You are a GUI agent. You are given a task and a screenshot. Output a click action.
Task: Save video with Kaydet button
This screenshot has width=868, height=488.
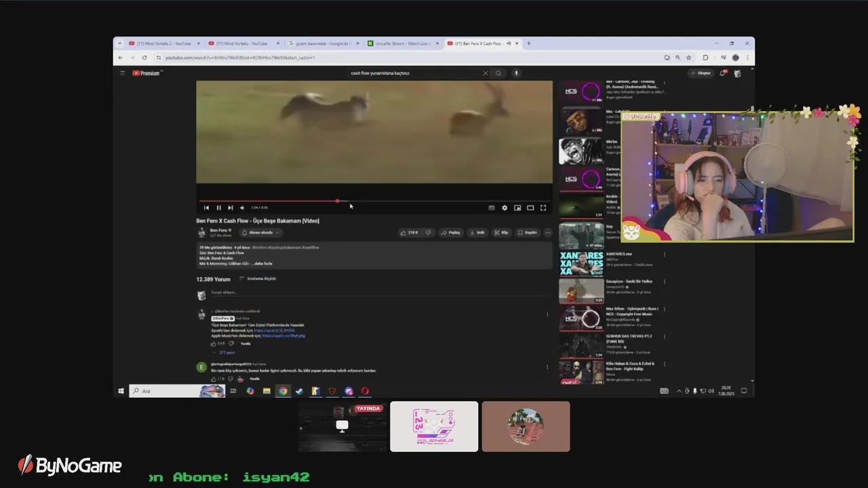pos(528,232)
